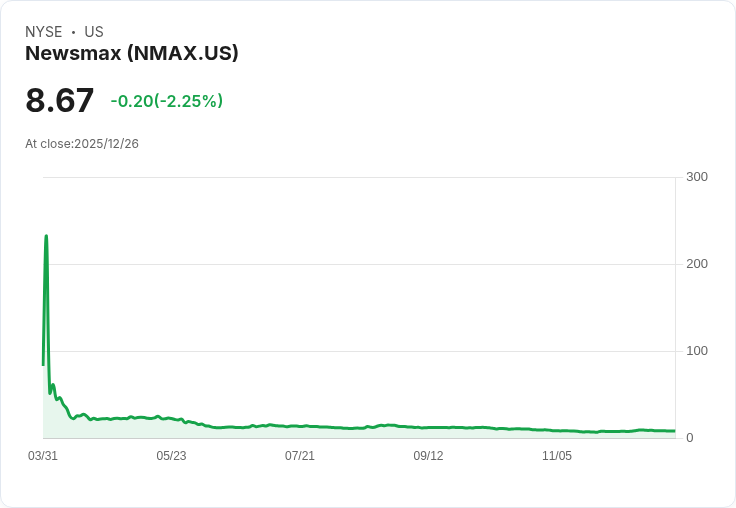Click the 03/31 date label
Screen dimensions: 736x508
pyautogui.click(x=43, y=456)
